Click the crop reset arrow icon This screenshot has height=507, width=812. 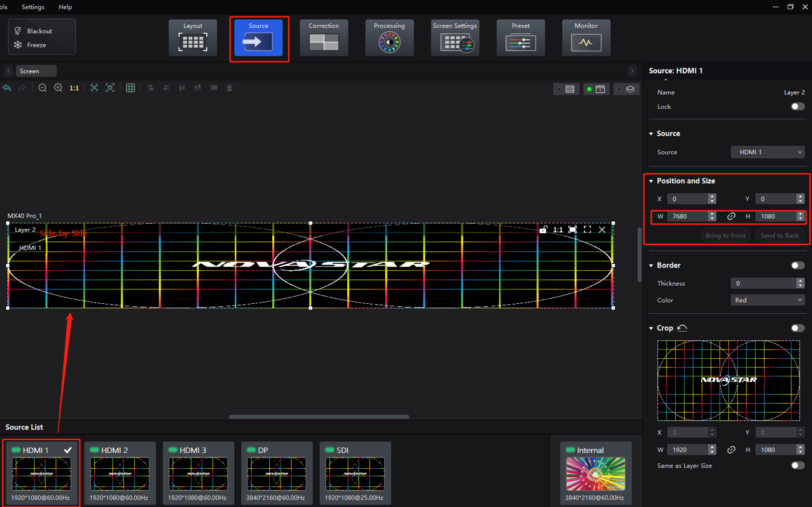coord(682,328)
